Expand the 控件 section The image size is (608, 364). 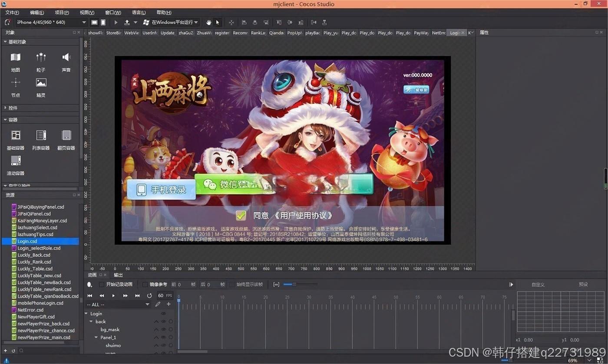click(5, 108)
